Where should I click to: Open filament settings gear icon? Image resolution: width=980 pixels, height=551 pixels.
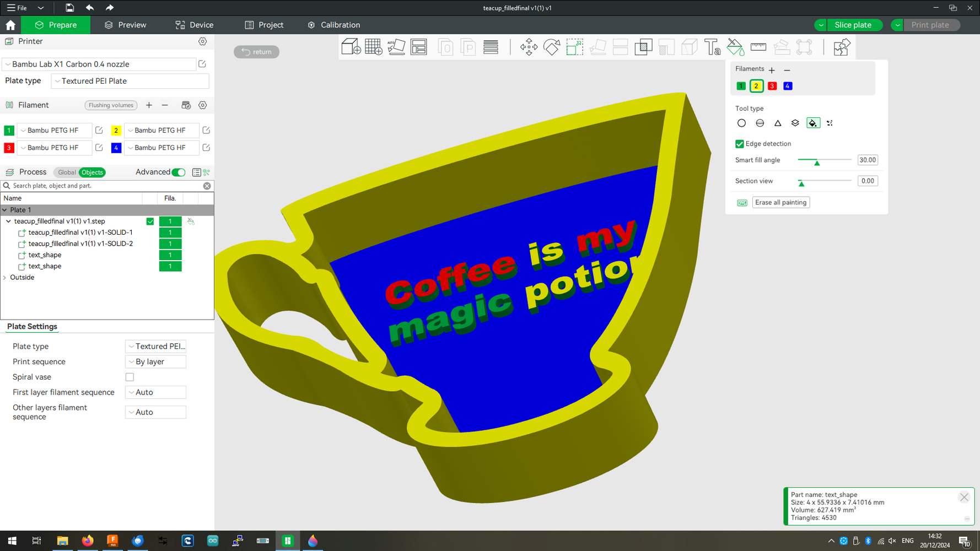click(203, 105)
